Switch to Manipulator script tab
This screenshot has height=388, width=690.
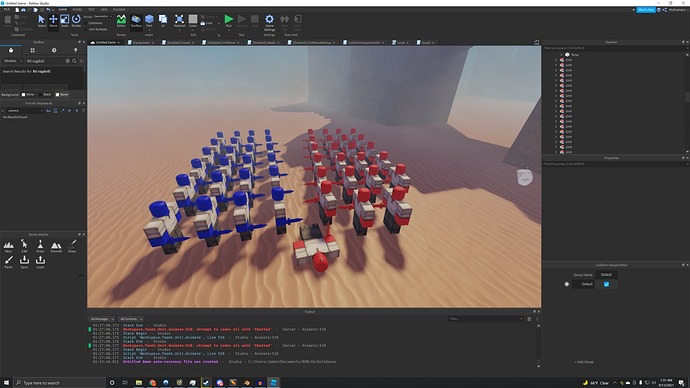(141, 43)
